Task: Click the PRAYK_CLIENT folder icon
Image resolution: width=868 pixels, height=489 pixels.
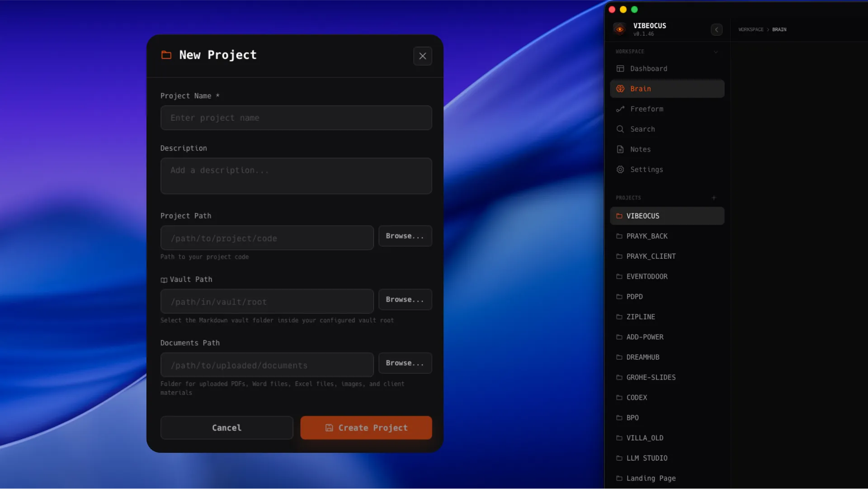Action: pyautogui.click(x=619, y=256)
